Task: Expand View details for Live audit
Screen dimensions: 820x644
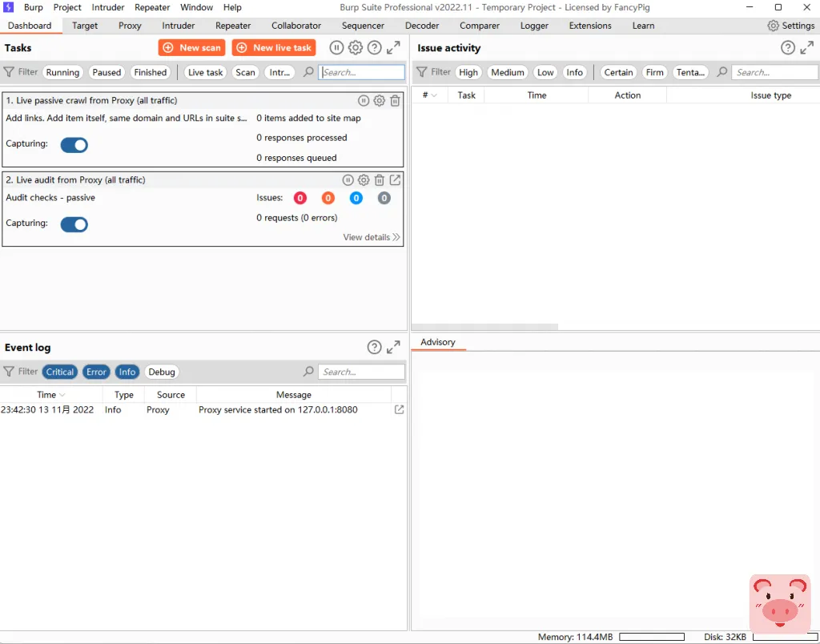Action: 372,237
